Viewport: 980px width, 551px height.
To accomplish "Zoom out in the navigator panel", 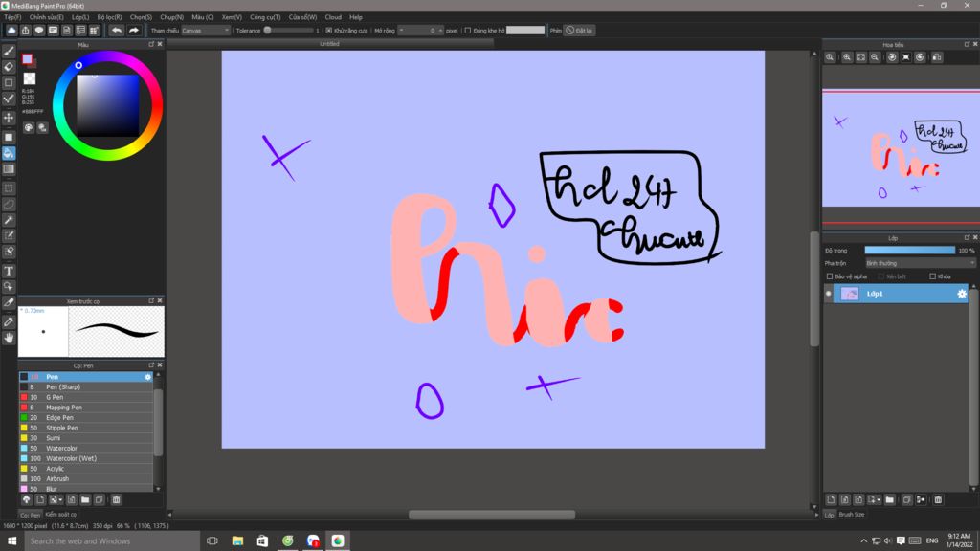I will tap(875, 57).
